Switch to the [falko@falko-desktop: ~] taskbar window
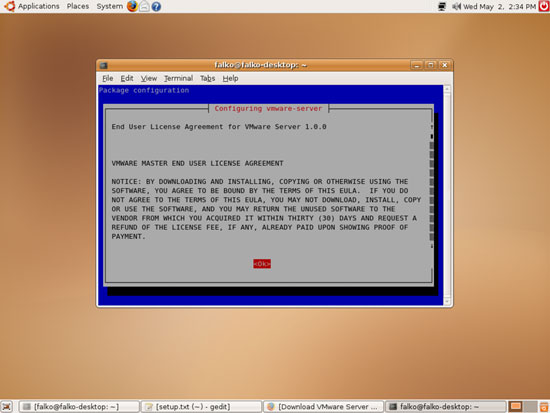This screenshot has height=413, width=550. coord(79,407)
